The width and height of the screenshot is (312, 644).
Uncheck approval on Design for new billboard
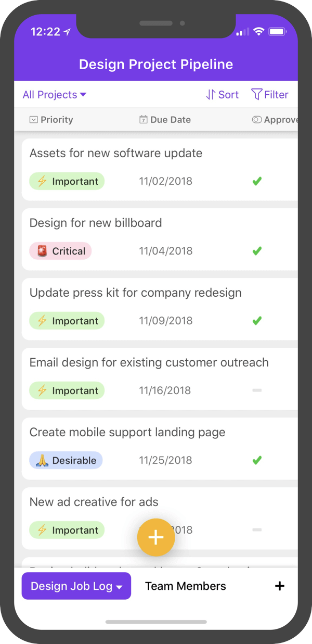[256, 251]
